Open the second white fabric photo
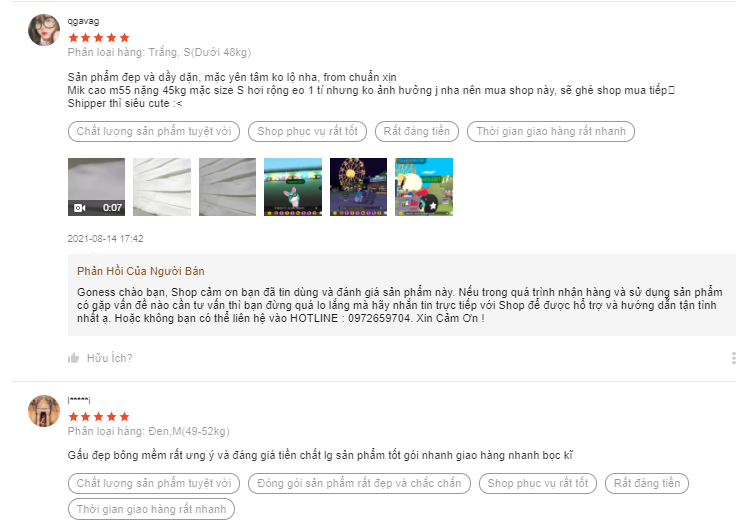Screen dimensions: 751x529 tap(162, 187)
